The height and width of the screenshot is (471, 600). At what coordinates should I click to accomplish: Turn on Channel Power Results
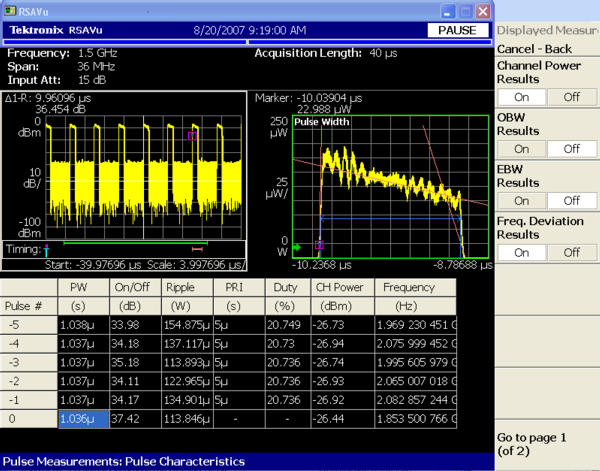[521, 97]
